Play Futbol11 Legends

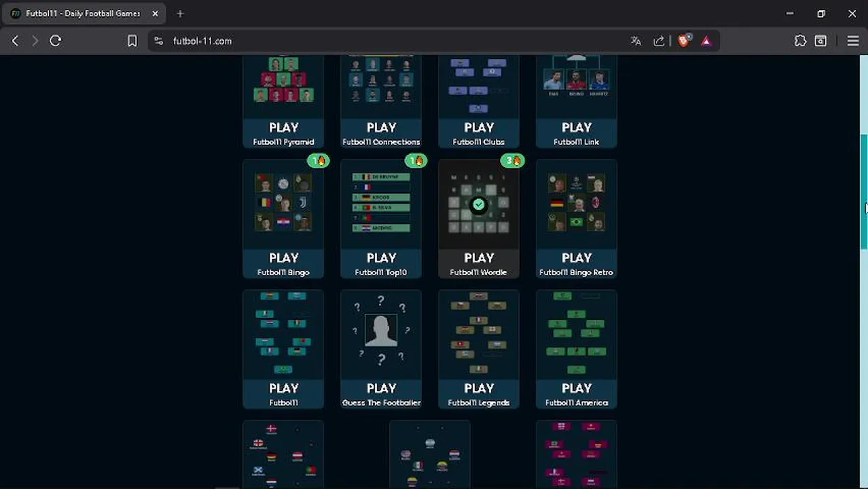479,388
